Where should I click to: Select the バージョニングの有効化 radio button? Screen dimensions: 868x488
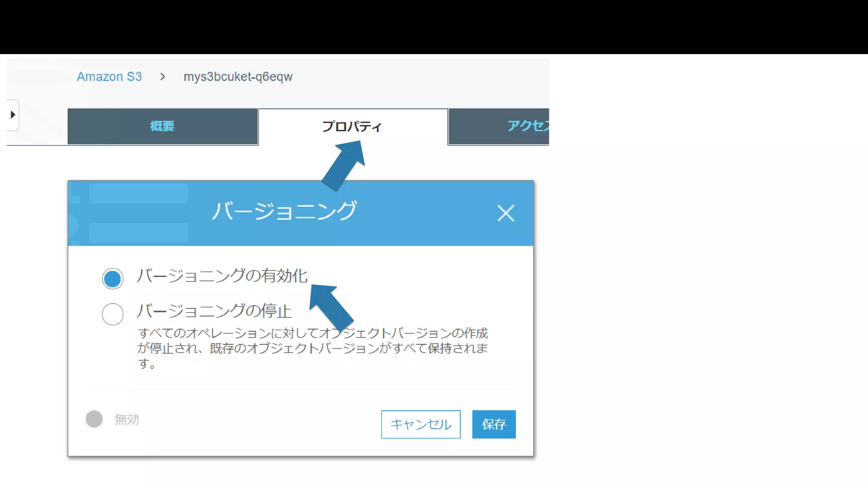(x=112, y=279)
